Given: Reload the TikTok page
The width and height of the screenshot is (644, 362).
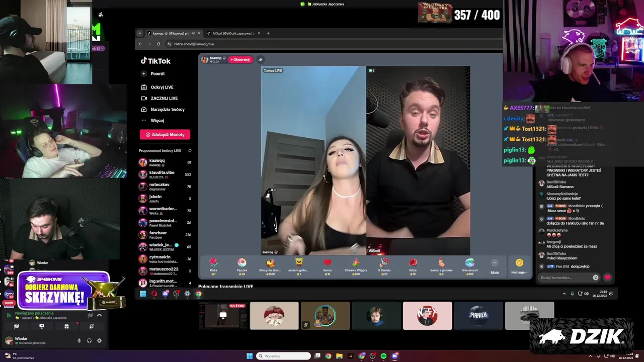Looking at the screenshot, I should 158,44.
